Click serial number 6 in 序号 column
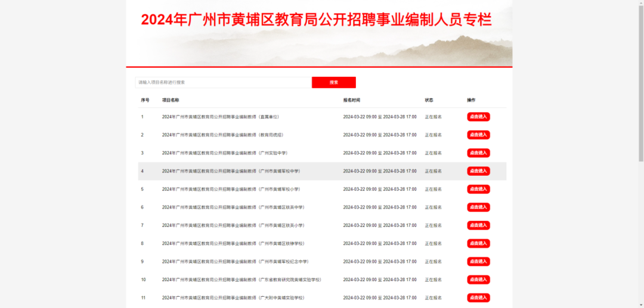The image size is (644, 308). coord(143,207)
